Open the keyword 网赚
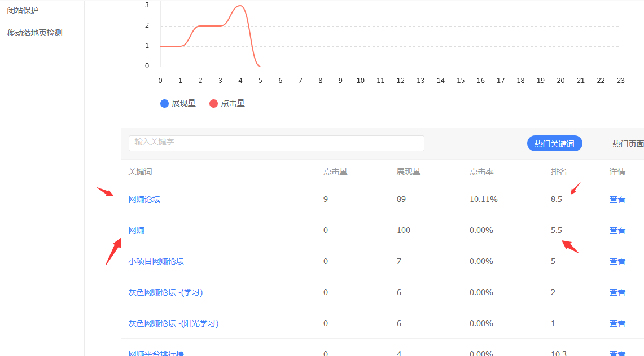Screen dimensions: 644x356 (x=135, y=230)
